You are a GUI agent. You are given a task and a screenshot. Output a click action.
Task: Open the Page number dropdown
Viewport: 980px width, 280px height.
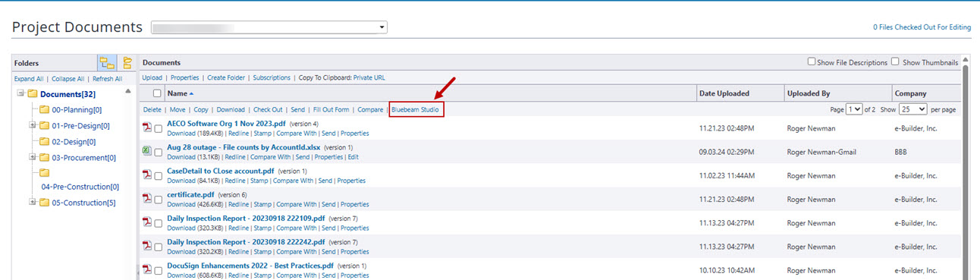click(855, 109)
